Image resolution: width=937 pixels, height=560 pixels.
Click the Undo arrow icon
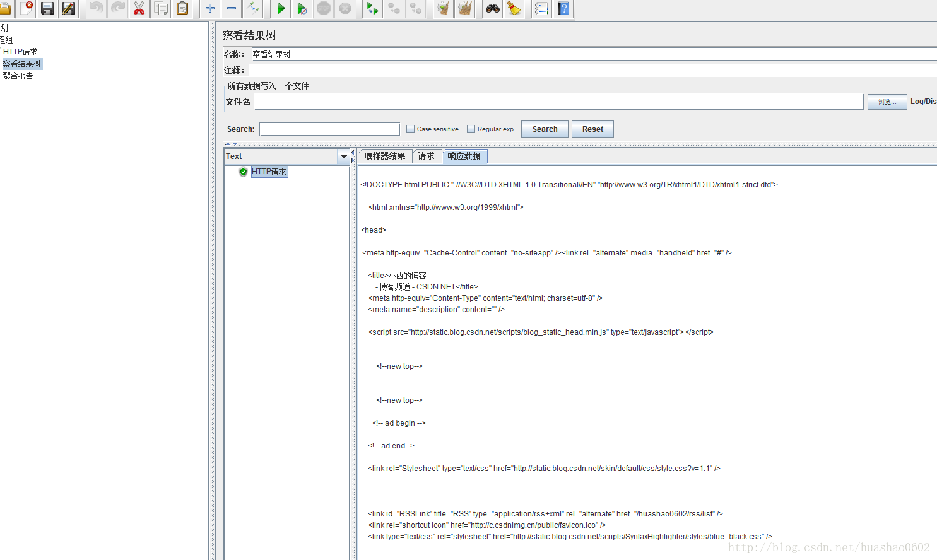(x=96, y=8)
